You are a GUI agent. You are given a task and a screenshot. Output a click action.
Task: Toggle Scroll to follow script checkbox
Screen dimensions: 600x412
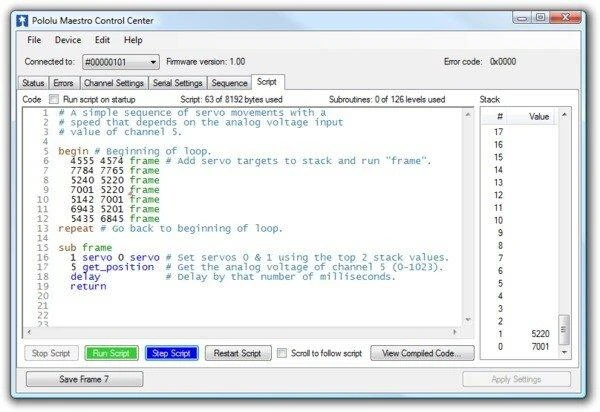282,353
